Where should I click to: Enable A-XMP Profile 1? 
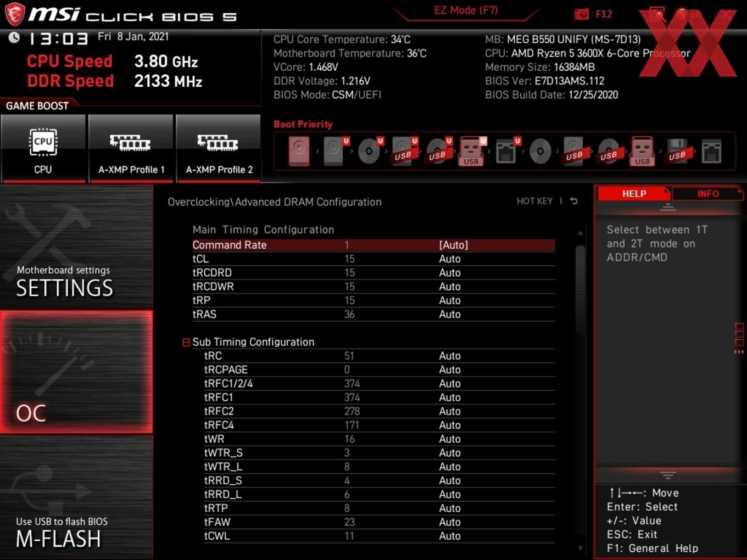pos(131,148)
